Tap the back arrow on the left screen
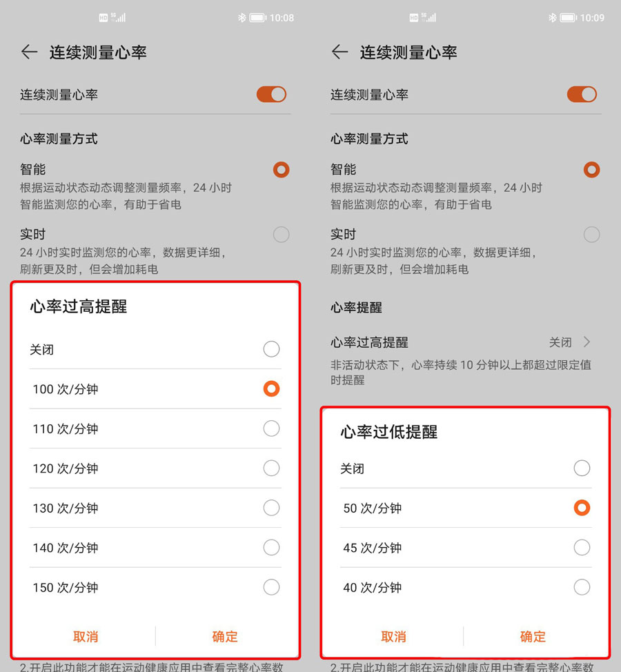The image size is (621, 672). point(29,52)
